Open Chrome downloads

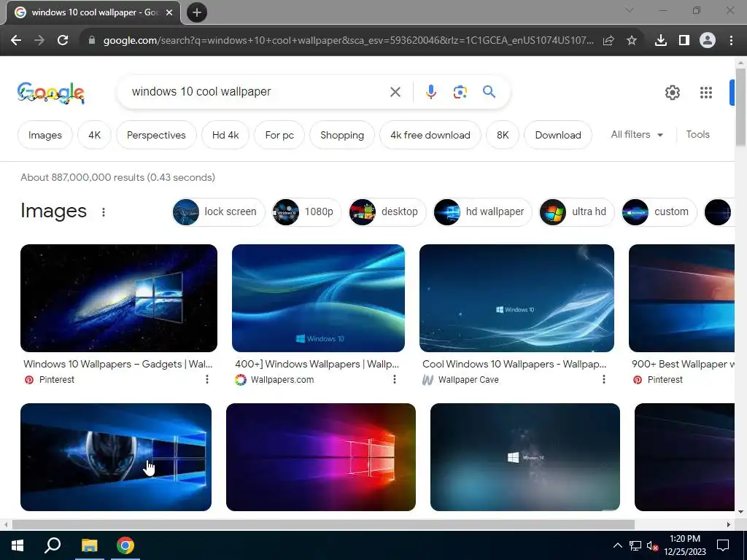click(661, 41)
